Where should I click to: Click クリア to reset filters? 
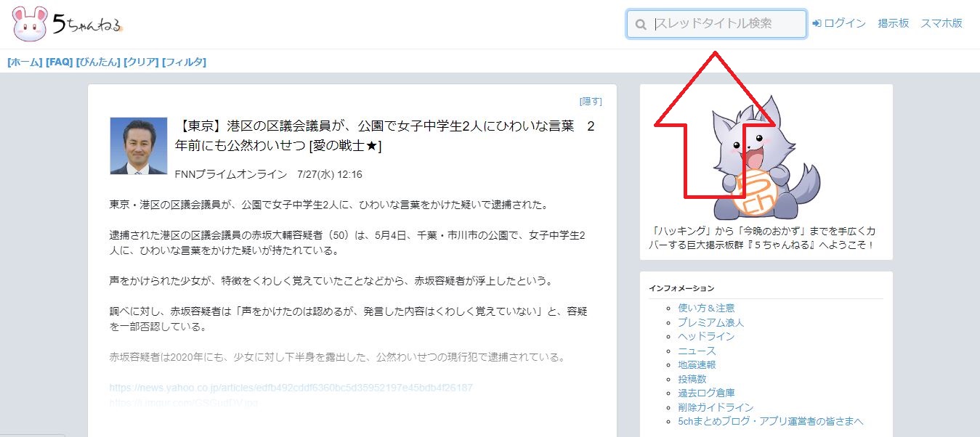[138, 62]
